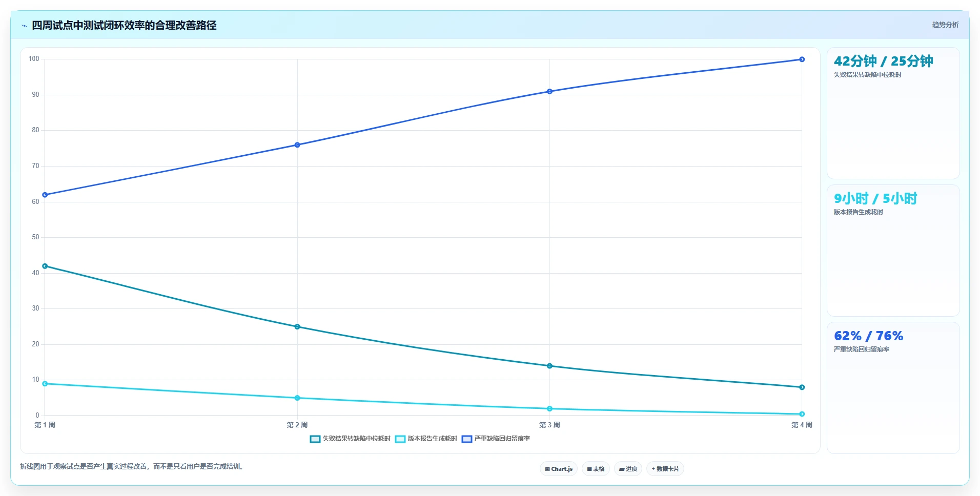The image size is (980, 496).
Task: Click the 表格 chip
Action: tap(596, 469)
